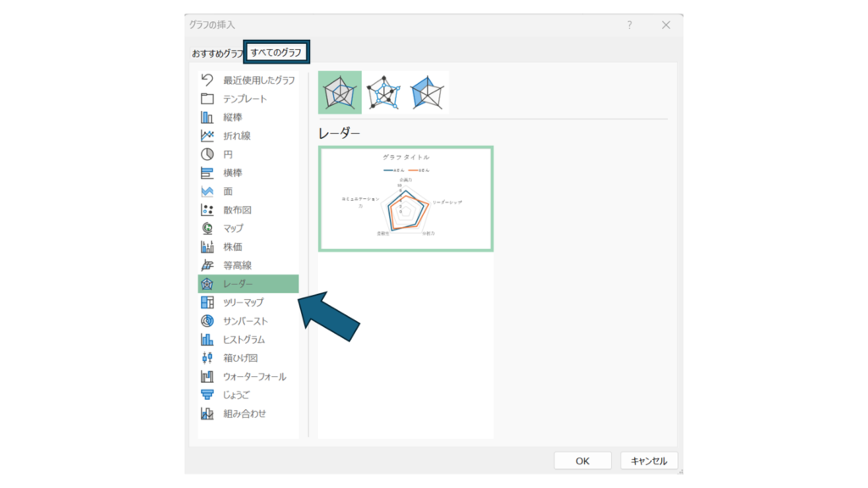Click the OK button
Screen dimensions: 868x488
tap(582, 461)
